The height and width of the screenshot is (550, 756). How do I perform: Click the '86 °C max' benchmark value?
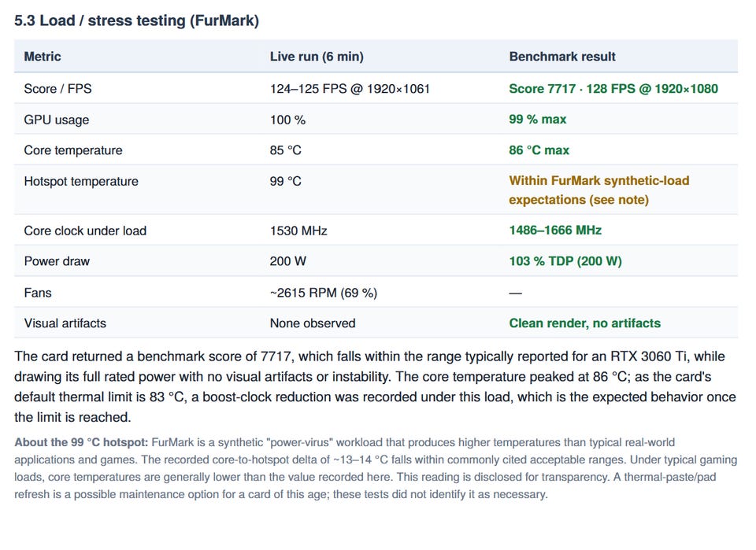[539, 150]
